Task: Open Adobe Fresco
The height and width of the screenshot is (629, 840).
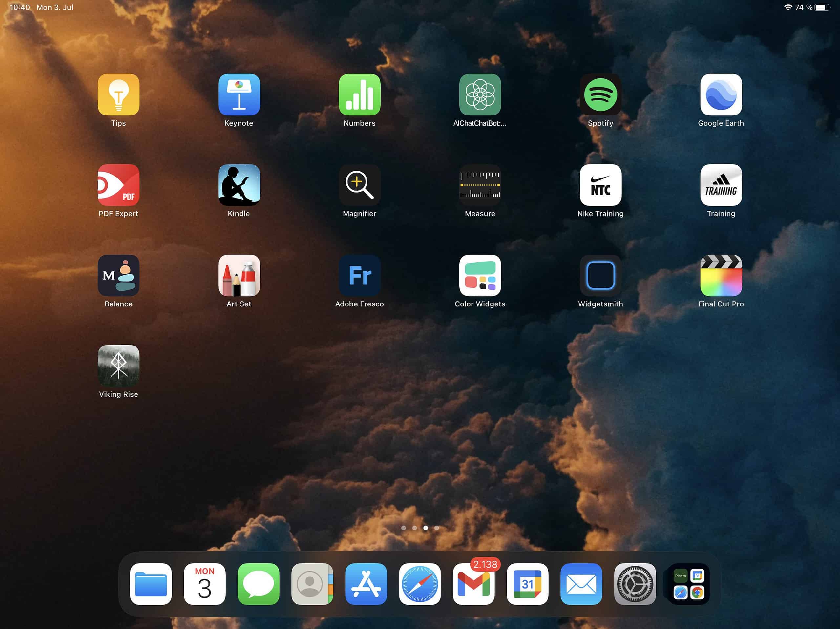Action: pos(359,275)
